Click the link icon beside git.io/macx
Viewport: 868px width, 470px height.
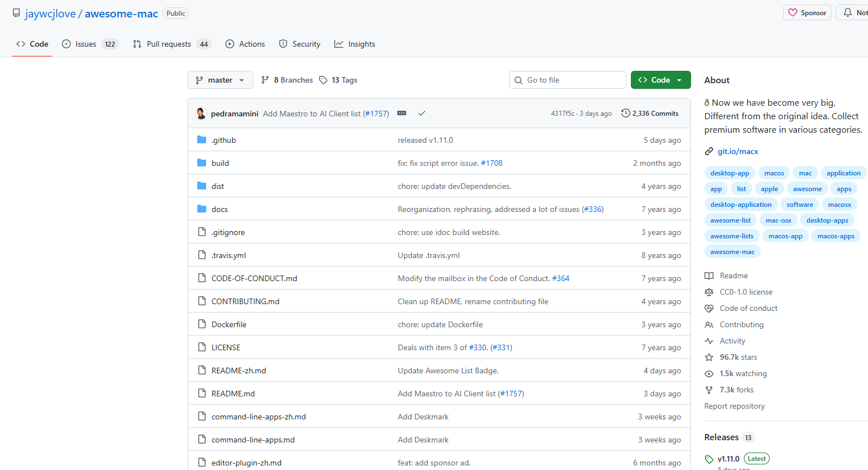pyautogui.click(x=709, y=151)
